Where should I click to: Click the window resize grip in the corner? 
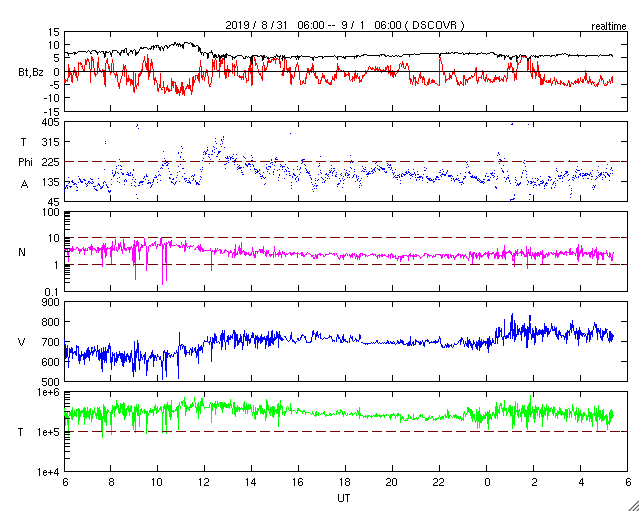point(634,506)
